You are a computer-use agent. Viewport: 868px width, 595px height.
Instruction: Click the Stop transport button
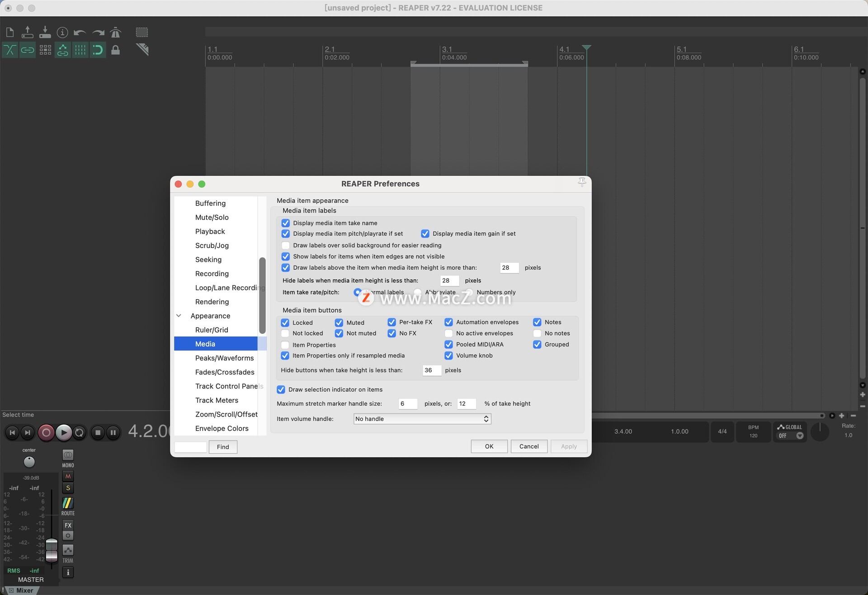[x=98, y=432]
